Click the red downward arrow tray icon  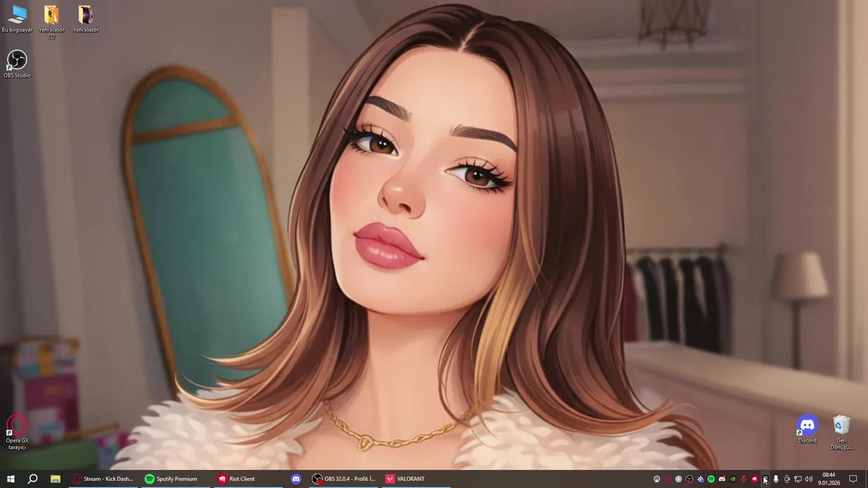[x=743, y=479]
